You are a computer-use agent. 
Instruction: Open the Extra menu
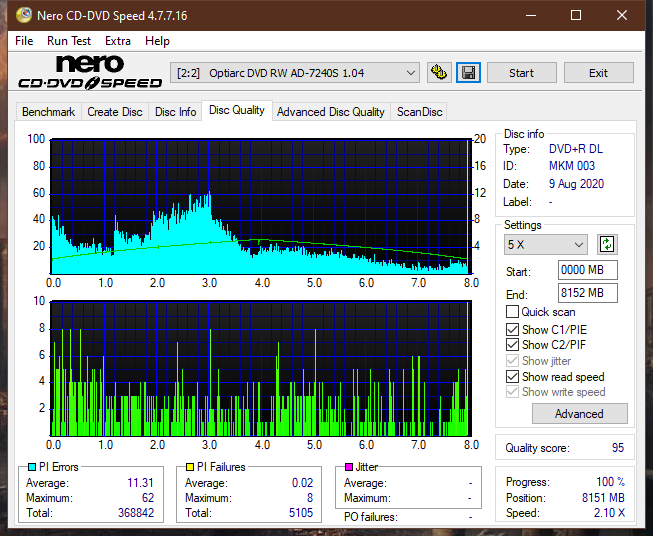coord(118,41)
